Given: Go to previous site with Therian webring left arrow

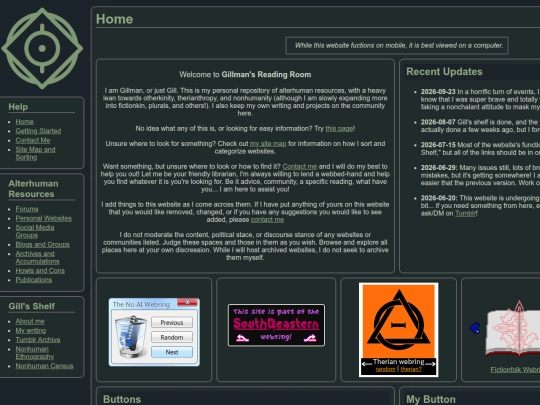Looking at the screenshot, I should coord(367,363).
